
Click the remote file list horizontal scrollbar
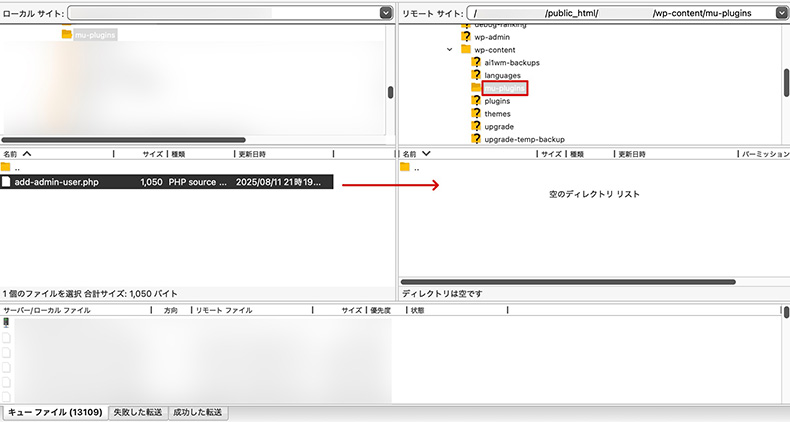568,282
